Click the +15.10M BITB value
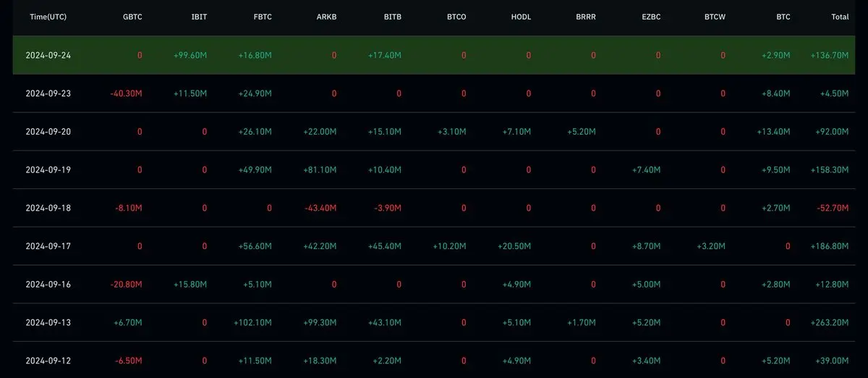 (x=385, y=132)
